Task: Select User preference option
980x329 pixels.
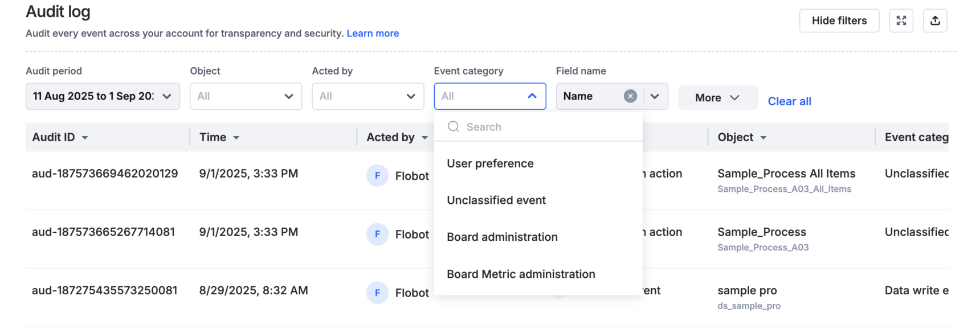Action: 490,163
